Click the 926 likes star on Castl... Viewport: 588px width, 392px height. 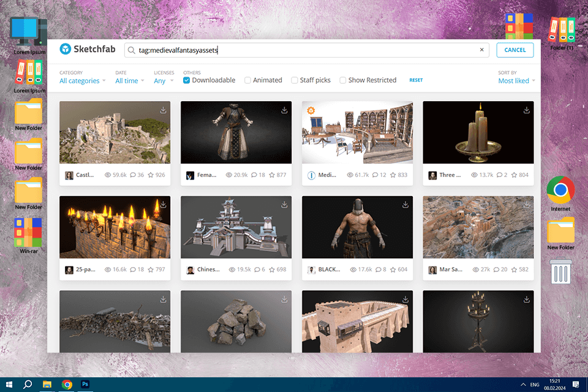(x=151, y=175)
